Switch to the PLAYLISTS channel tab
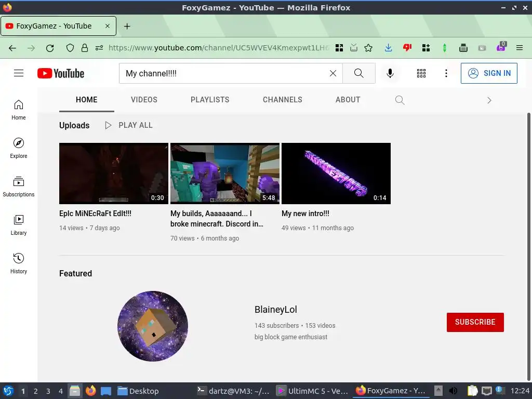Viewport: 532px width, 399px height. [x=210, y=100]
